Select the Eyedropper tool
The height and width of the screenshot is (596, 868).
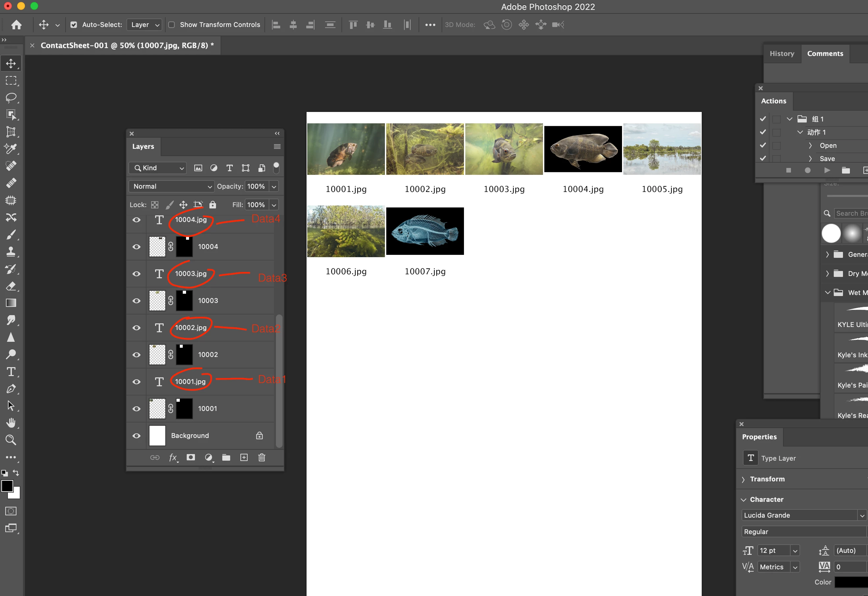tap(11, 149)
